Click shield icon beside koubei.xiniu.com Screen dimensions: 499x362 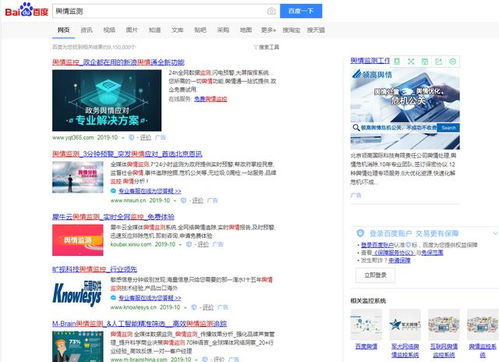click(x=189, y=244)
